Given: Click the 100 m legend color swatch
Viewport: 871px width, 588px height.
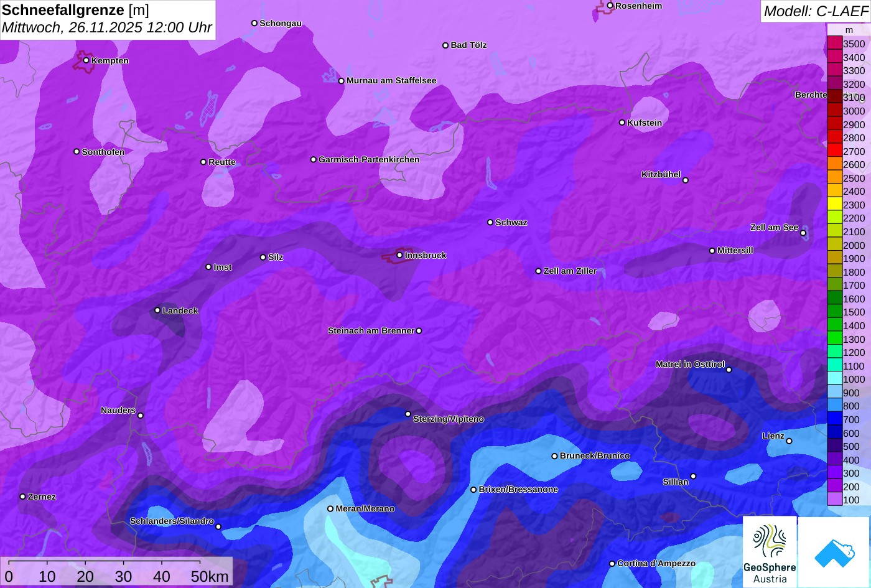Looking at the screenshot, I should [834, 500].
